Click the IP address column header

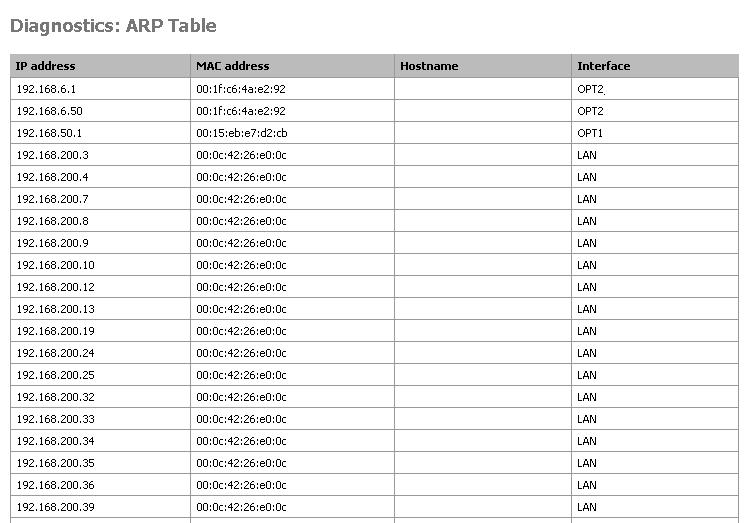pos(46,66)
